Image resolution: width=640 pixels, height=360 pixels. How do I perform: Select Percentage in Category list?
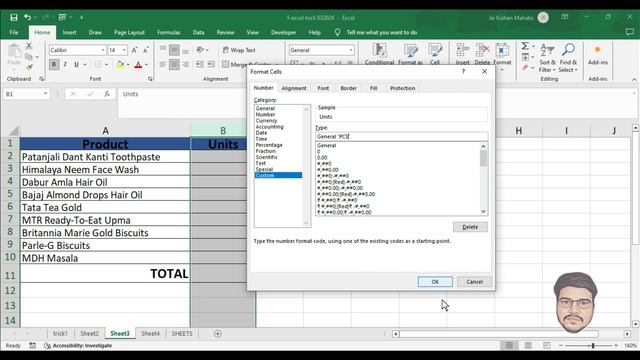pos(269,145)
